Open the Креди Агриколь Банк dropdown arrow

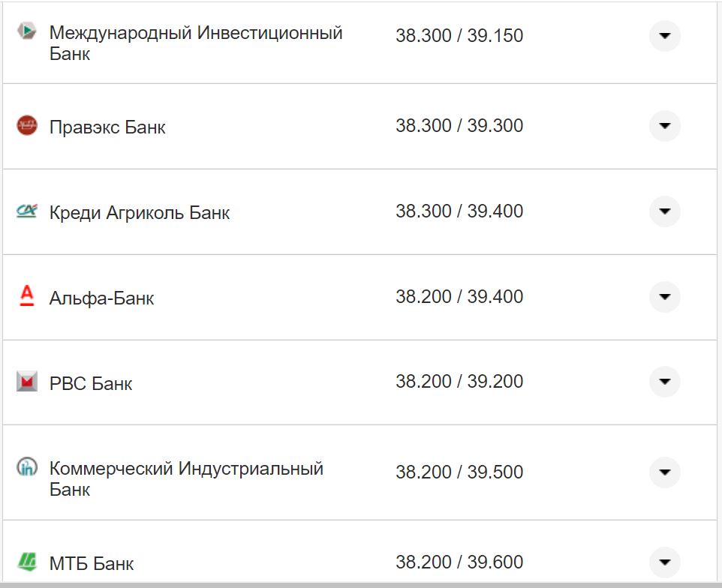tap(664, 211)
